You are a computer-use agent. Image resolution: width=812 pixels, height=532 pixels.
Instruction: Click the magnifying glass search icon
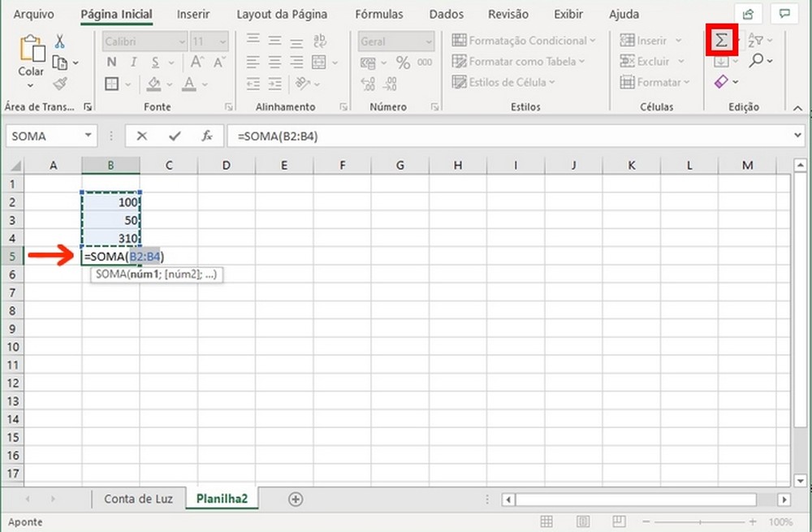click(x=757, y=62)
